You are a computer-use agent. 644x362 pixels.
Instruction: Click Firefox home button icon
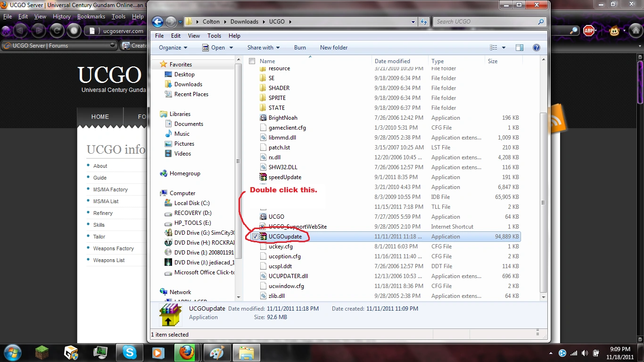click(x=637, y=31)
